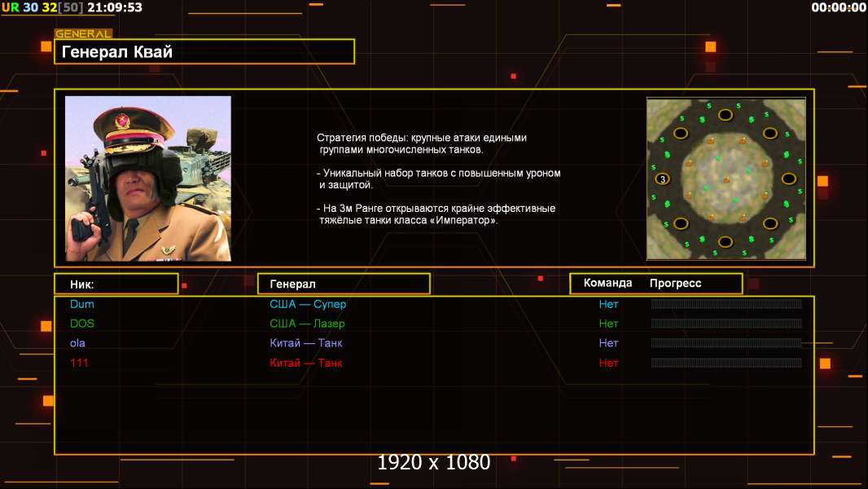This screenshot has height=489, width=868.
Task: Select the "Ник:" column header
Action: coord(116,284)
